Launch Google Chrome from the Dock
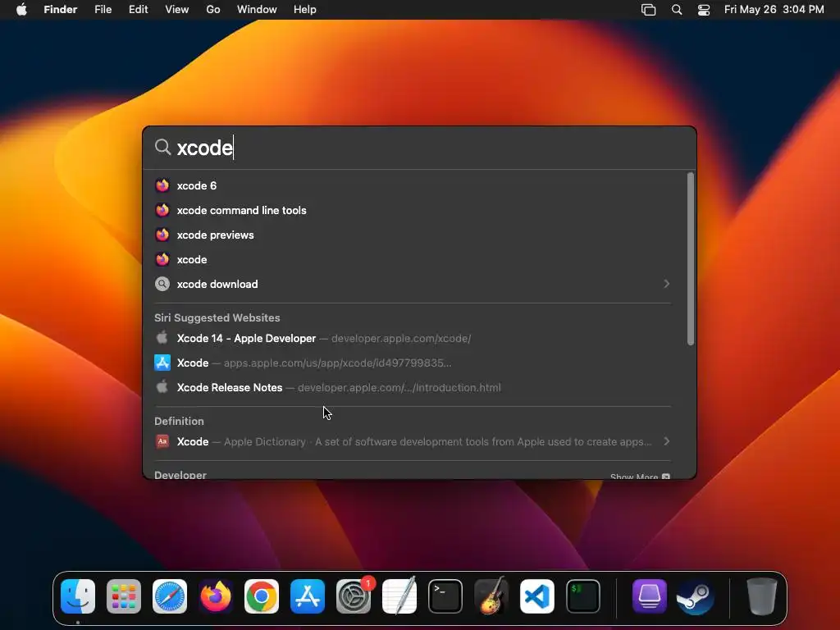Viewport: 840px width, 630px height. click(262, 596)
